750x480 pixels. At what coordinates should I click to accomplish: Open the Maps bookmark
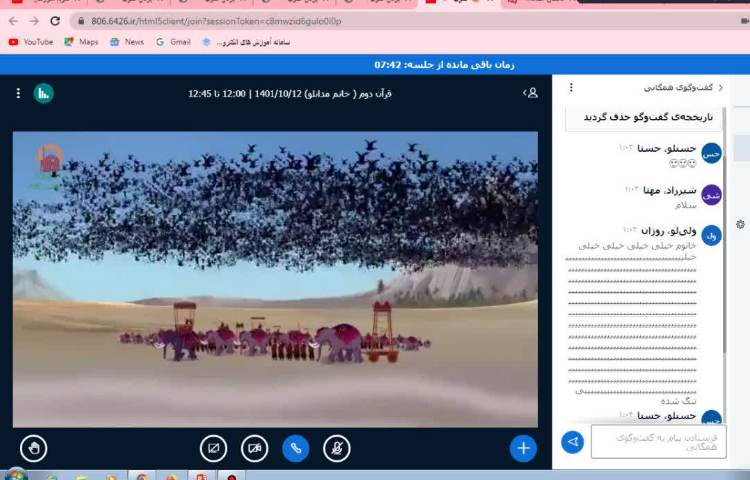[x=81, y=42]
